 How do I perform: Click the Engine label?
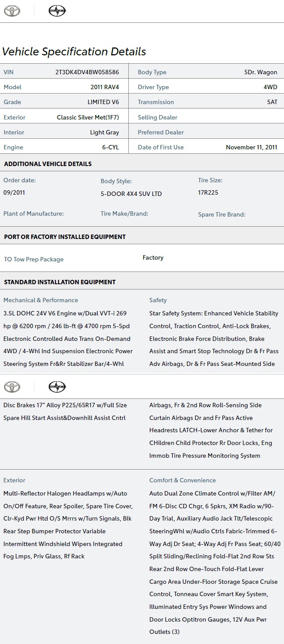13,147
